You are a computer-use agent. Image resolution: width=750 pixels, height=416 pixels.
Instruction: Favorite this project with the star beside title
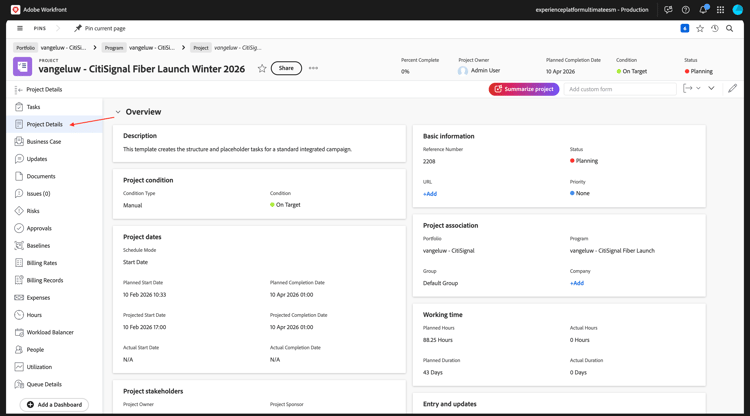coord(262,68)
